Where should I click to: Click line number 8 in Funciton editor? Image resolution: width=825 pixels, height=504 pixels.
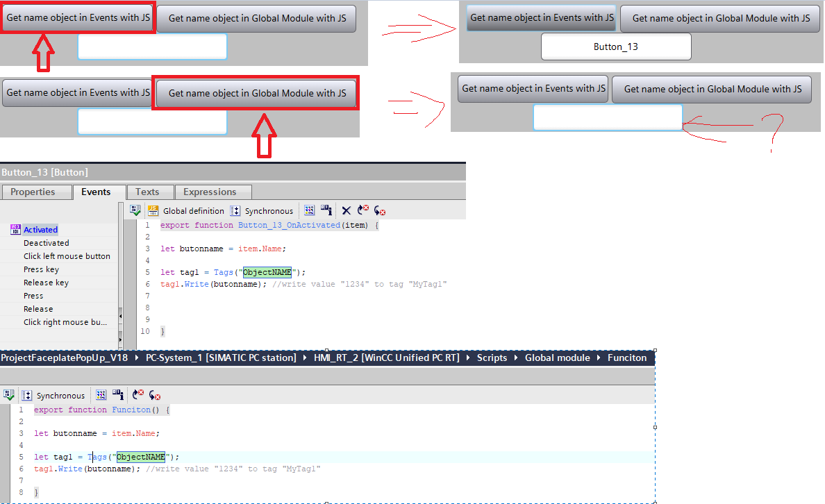pyautogui.click(x=21, y=492)
